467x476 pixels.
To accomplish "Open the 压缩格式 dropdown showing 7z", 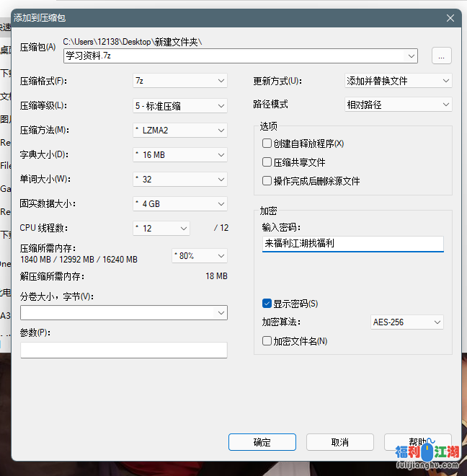I will (x=180, y=81).
